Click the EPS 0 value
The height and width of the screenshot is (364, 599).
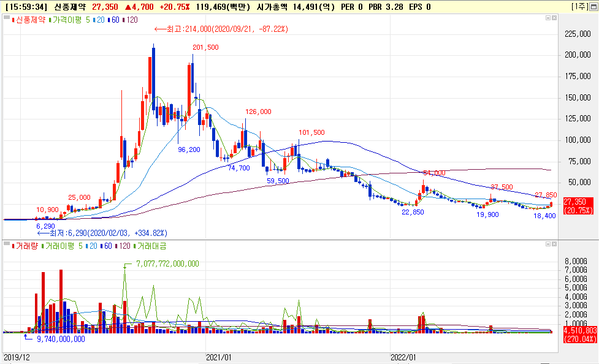pyautogui.click(x=420, y=7)
